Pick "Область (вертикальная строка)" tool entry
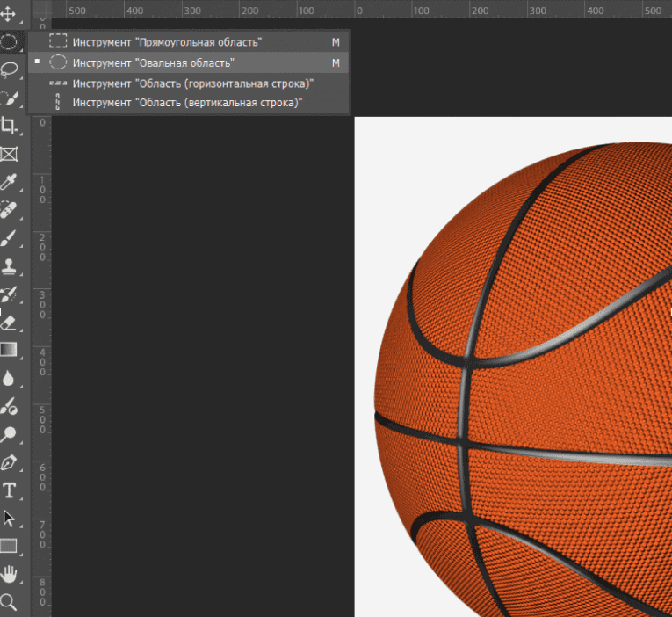Screen dimensions: 672x617 click(x=187, y=103)
